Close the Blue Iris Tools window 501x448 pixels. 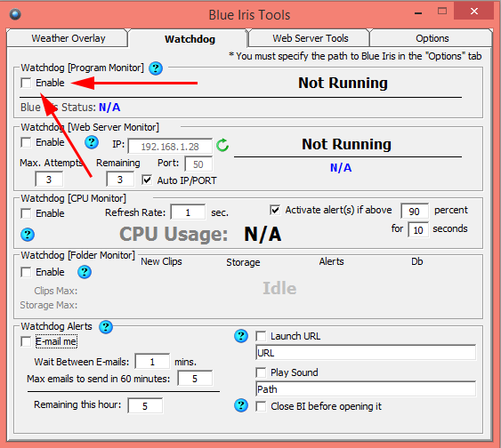[x=473, y=12]
